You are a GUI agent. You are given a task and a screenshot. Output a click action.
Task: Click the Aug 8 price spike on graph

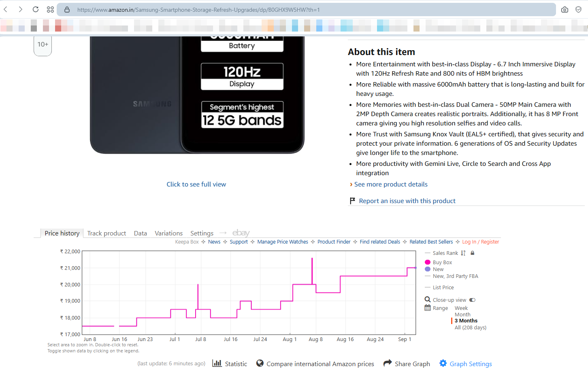(312, 270)
